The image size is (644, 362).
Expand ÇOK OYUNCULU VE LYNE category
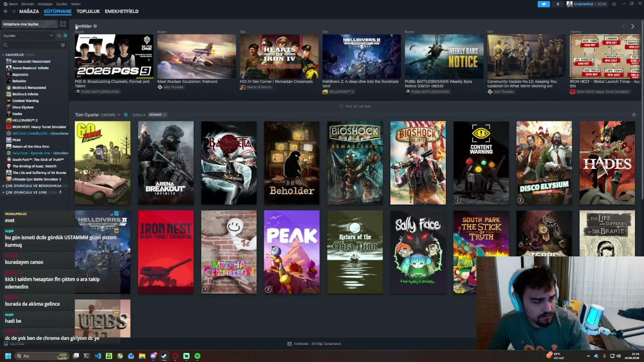[4, 192]
